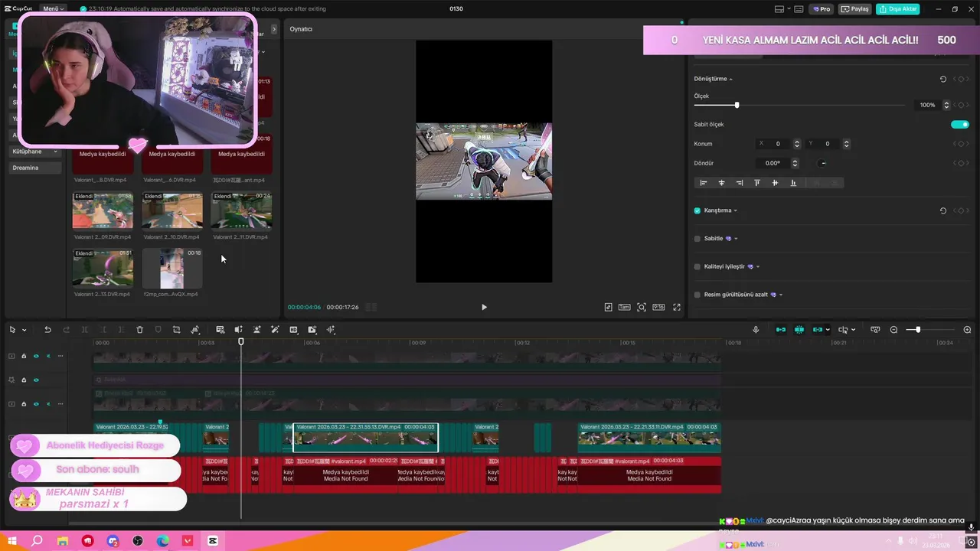Click the timeline zoom in magnifier

point(967,330)
